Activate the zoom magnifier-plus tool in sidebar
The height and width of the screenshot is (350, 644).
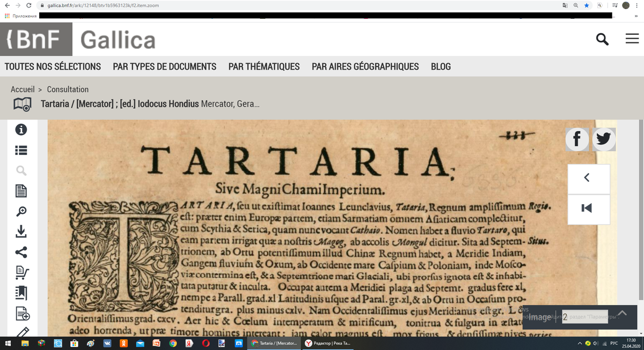(21, 211)
